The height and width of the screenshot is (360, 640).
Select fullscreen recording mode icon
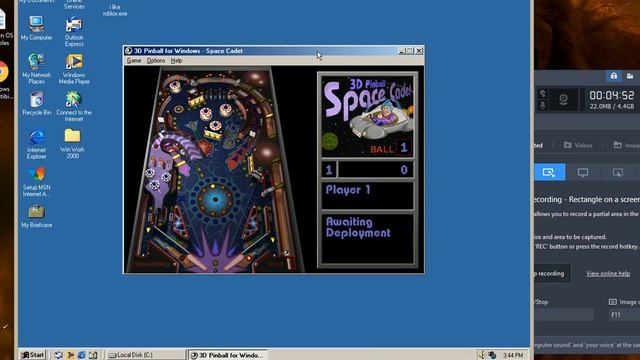click(583, 172)
